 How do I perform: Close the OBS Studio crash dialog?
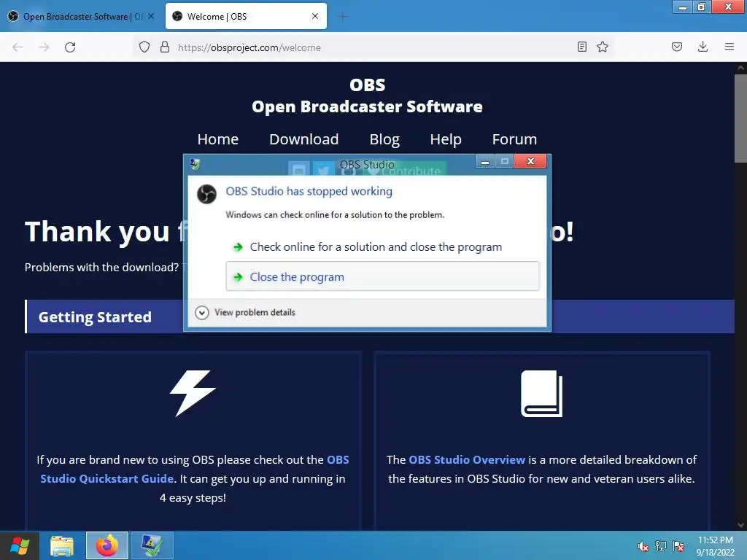coord(530,161)
